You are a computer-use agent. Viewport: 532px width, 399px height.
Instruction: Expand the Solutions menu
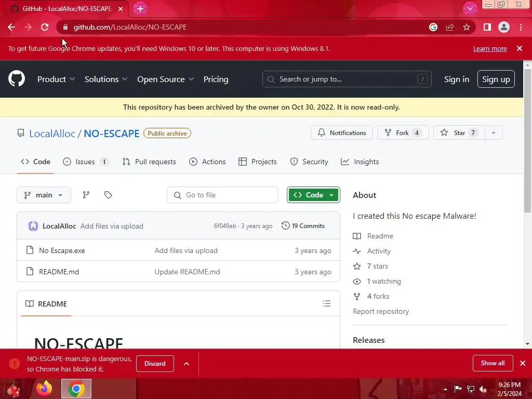point(106,79)
